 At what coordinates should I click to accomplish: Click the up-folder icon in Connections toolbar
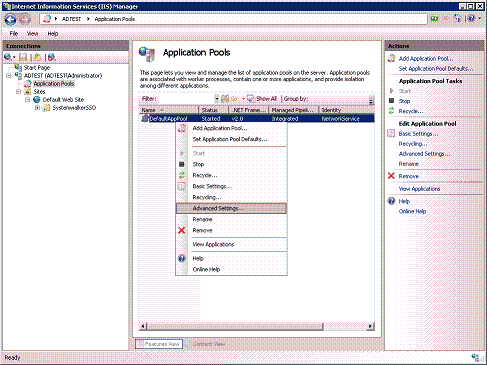pos(37,57)
